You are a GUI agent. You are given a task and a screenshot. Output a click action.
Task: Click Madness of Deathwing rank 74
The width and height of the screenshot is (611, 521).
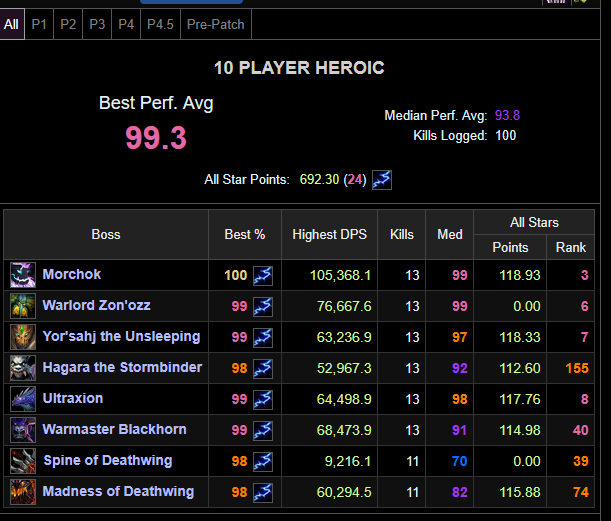point(581,492)
